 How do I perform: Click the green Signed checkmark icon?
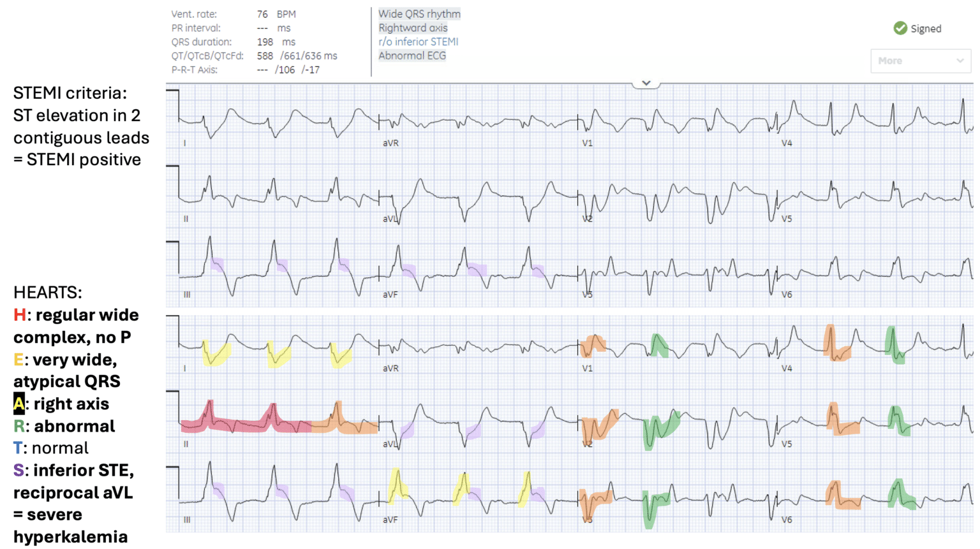coord(900,28)
